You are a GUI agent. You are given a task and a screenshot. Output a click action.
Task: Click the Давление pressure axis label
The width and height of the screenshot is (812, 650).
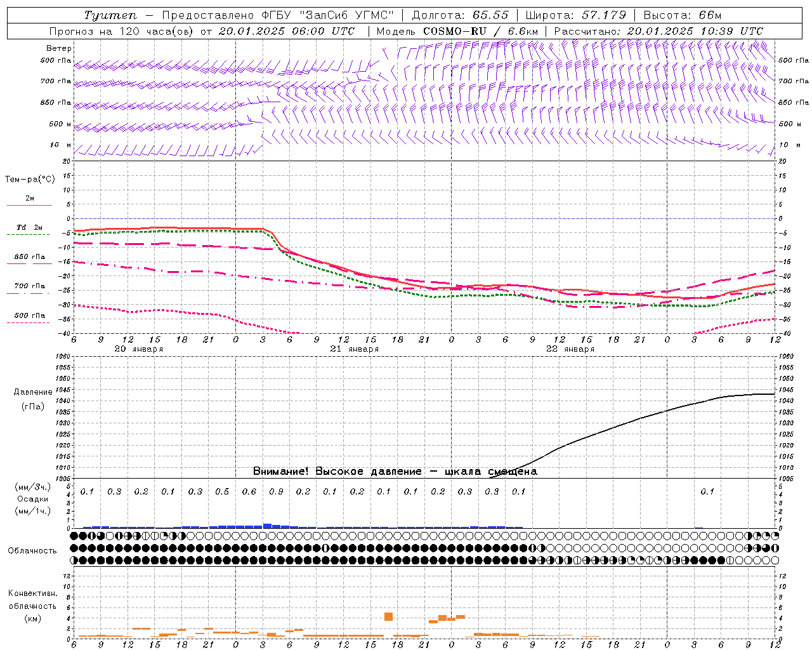tap(33, 392)
